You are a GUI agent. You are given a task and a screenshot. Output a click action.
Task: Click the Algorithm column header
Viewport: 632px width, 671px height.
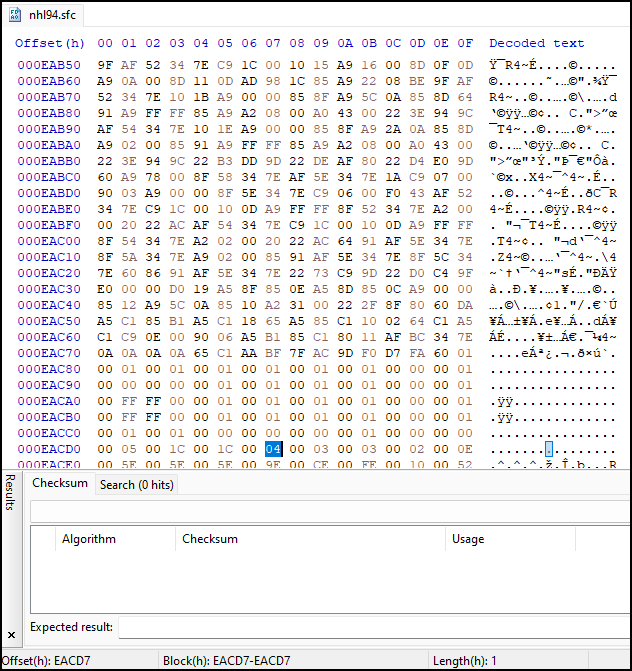pos(89,539)
